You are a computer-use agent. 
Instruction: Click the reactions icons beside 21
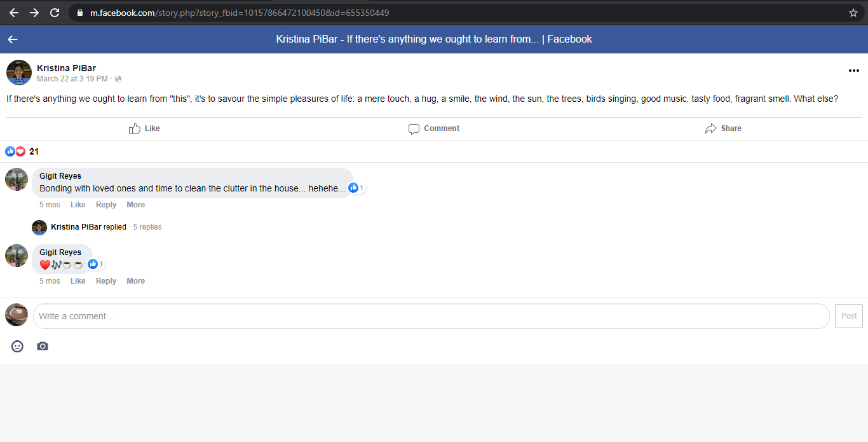coord(15,151)
